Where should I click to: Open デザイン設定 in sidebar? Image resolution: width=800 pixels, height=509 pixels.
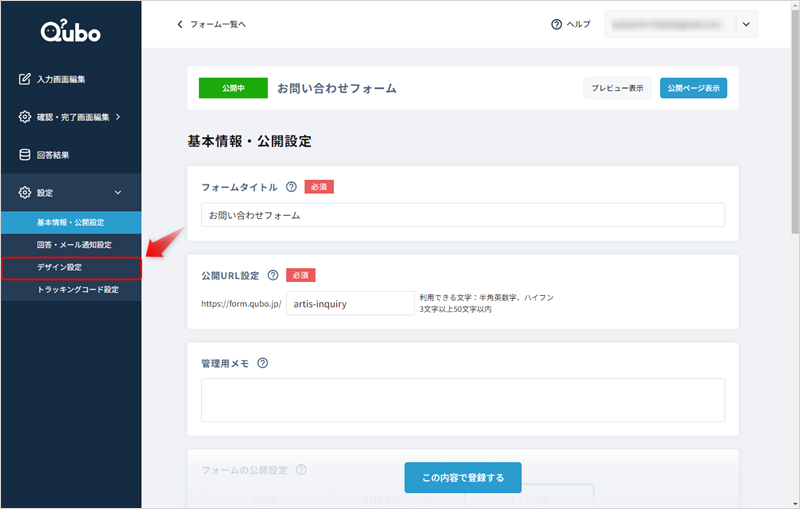click(60, 268)
